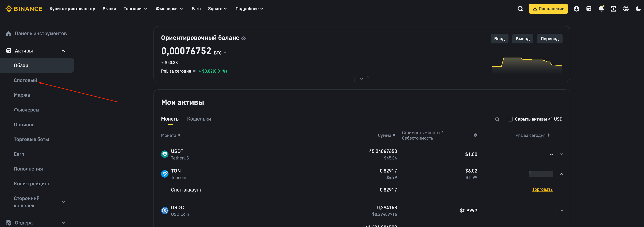Expand Сторонний кошелек submenu
The image size is (644, 227).
63,202
